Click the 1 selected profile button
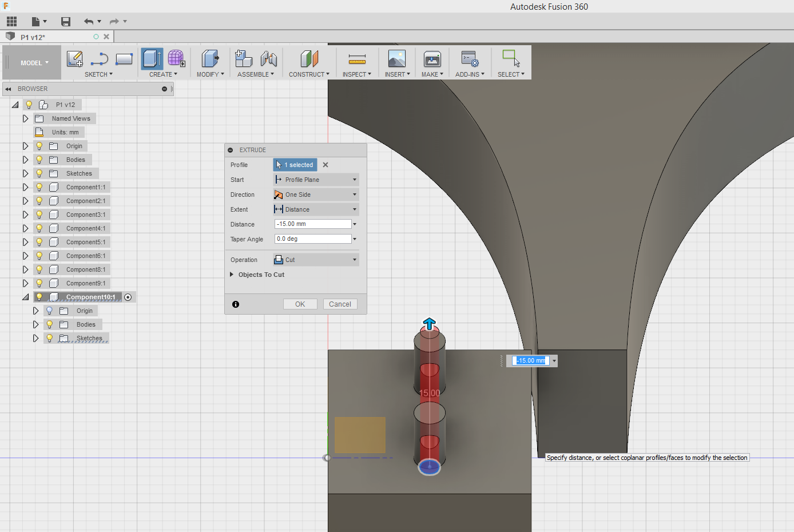The width and height of the screenshot is (794, 532). (x=295, y=165)
